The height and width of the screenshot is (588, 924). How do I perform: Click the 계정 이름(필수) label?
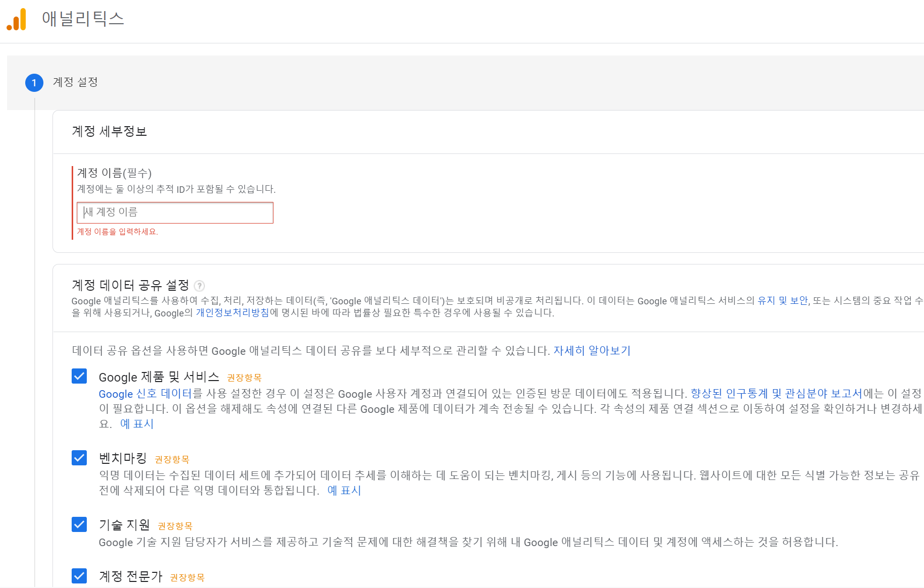[x=115, y=173]
